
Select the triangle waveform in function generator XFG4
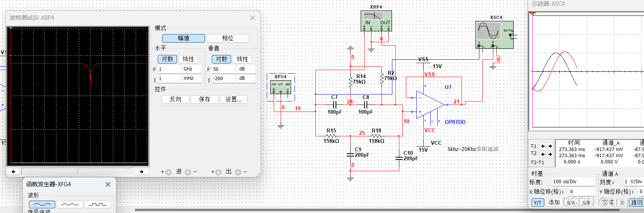coord(70,204)
